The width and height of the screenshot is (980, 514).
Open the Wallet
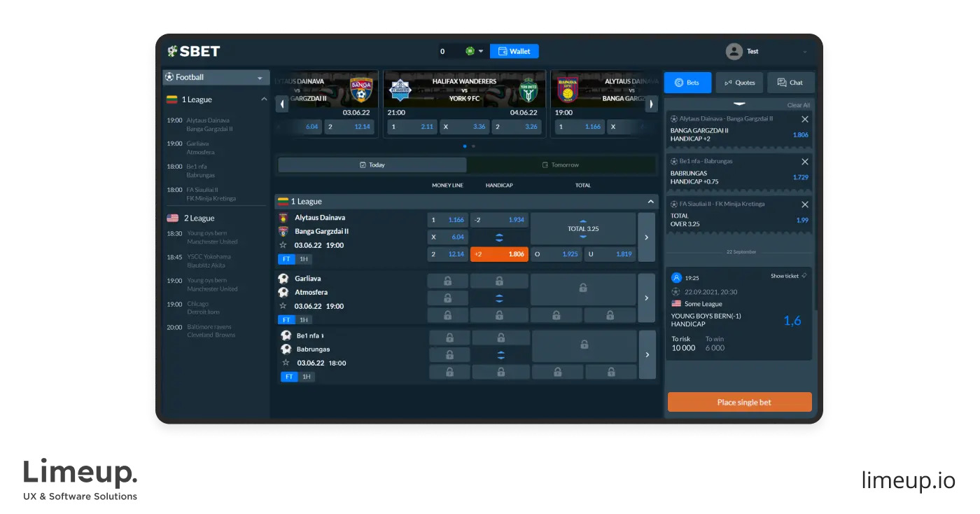click(514, 50)
